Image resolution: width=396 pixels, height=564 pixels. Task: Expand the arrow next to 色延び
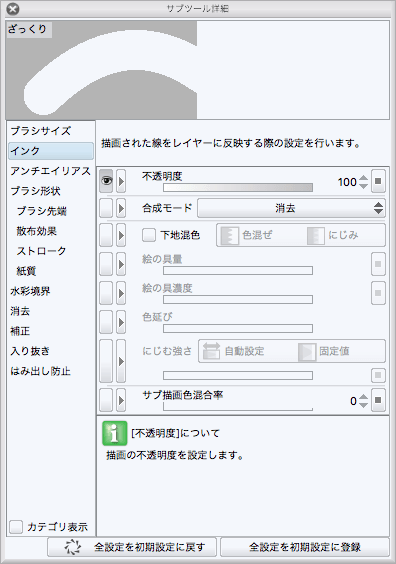pos(121,322)
